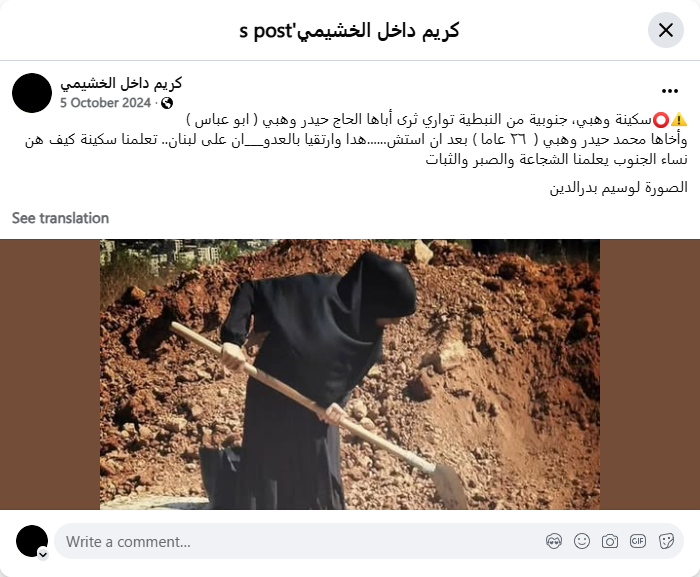This screenshot has height=577, width=700.
Task: Click the photo credit line الصورة لوسيم بدرالدين
Action: [618, 188]
